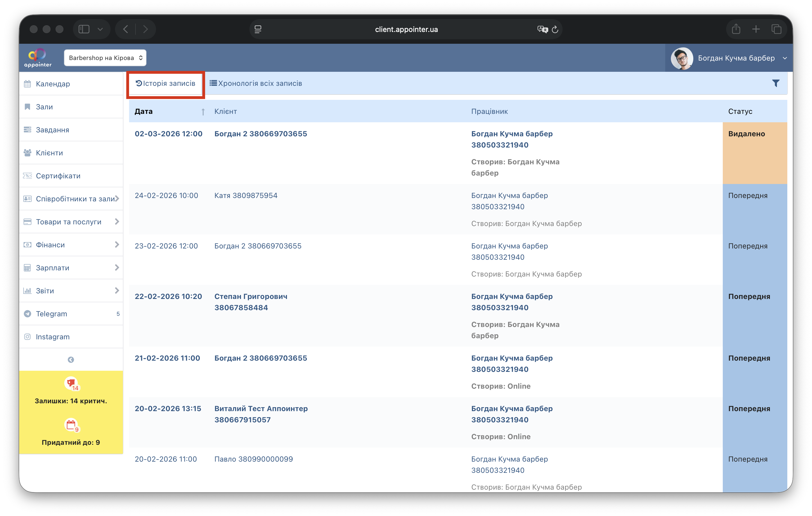Image resolution: width=812 pixels, height=516 pixels.
Task: Open client link Степан Григорович
Action: point(251,297)
